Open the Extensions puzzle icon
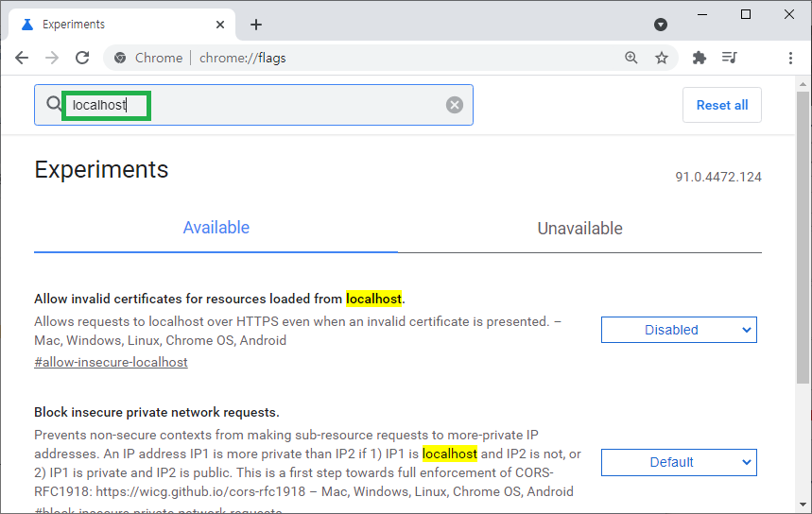Image resolution: width=812 pixels, height=514 pixels. (x=700, y=58)
